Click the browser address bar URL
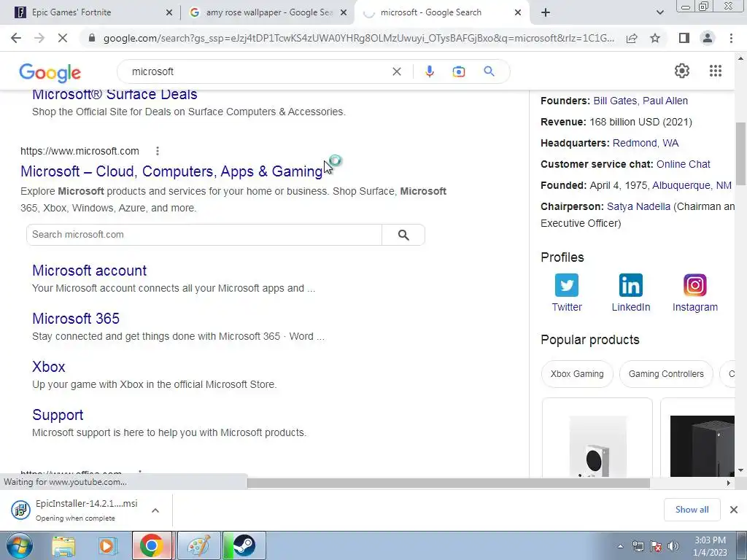This screenshot has height=560, width=747. 359,38
